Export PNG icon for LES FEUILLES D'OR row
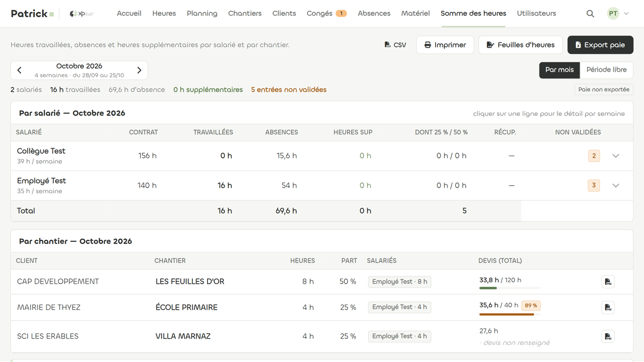Image resolution: width=644 pixels, height=362 pixels. 608,282
